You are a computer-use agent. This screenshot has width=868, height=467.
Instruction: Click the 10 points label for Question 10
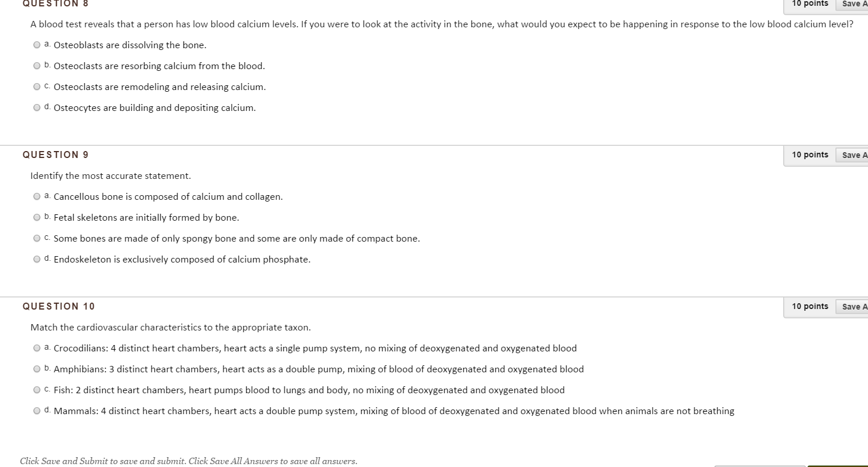click(x=809, y=306)
